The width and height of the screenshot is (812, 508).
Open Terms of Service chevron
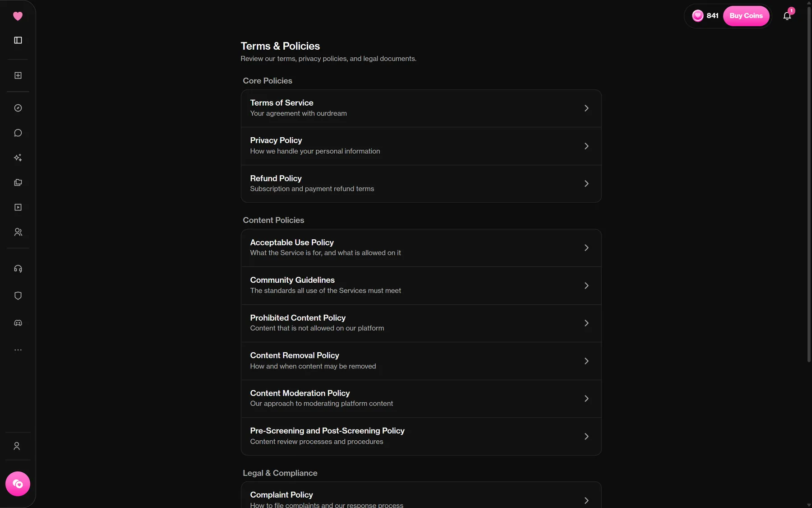point(586,108)
